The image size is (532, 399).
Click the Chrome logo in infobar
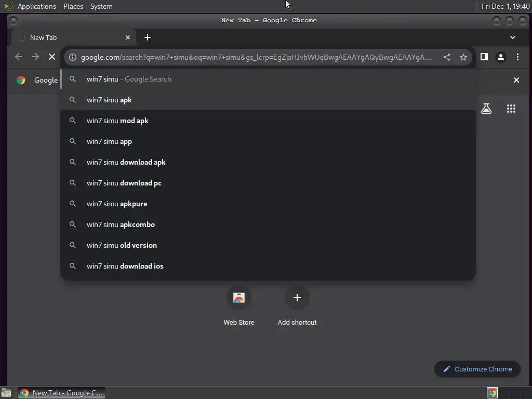coord(21,80)
